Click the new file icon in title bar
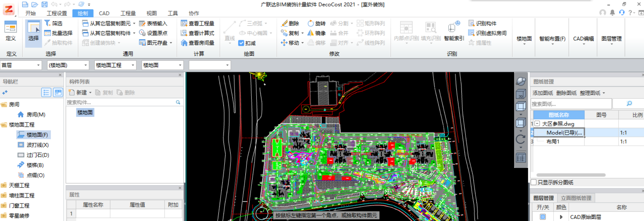The width and height of the screenshot is (644, 221). [25, 4]
